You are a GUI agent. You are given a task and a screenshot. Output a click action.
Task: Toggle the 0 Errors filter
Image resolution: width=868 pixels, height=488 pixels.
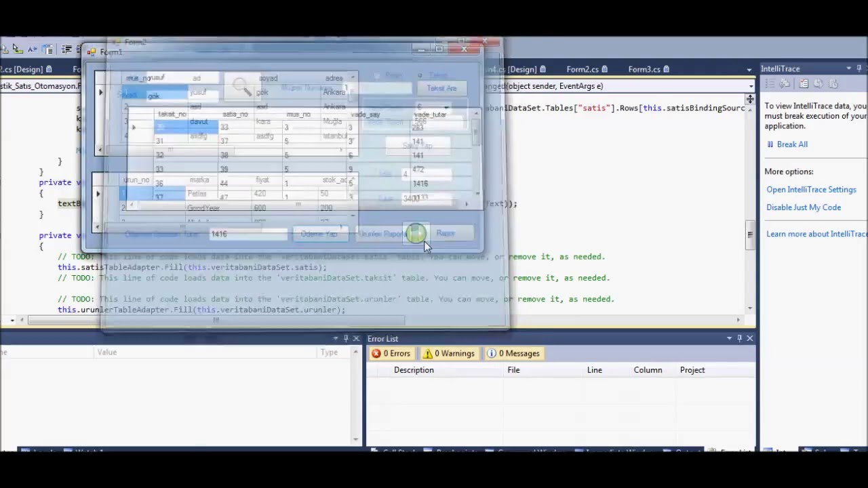coord(391,353)
